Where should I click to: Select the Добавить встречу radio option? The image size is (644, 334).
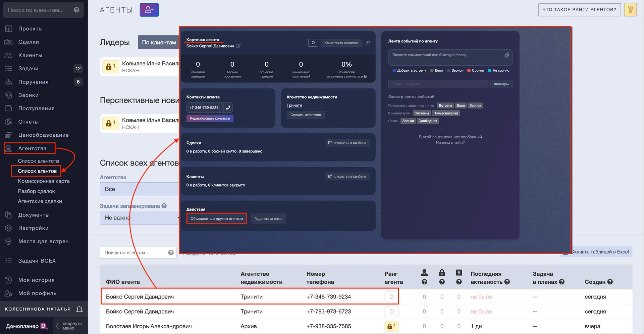(394, 71)
